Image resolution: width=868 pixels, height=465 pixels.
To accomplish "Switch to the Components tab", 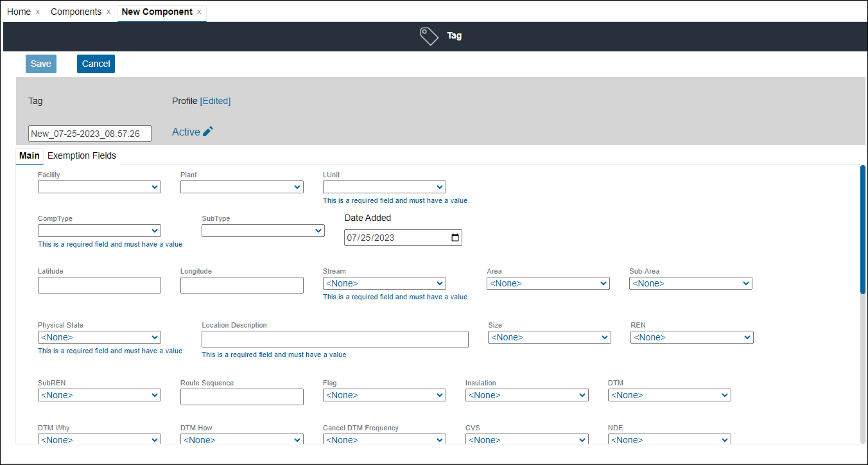I will [76, 12].
